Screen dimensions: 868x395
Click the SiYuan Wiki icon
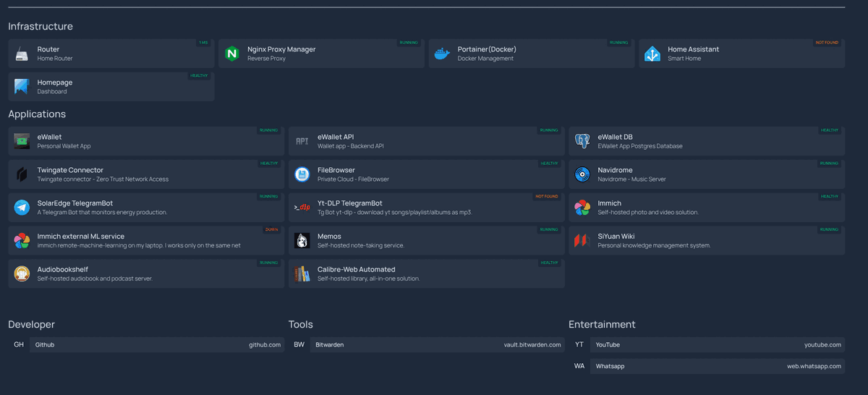click(582, 241)
